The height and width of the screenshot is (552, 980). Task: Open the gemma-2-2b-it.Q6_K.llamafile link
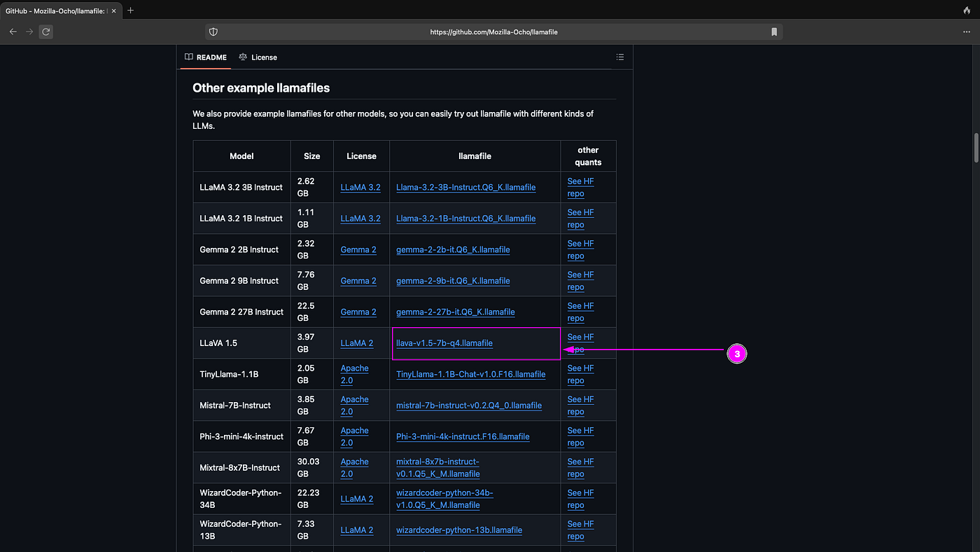pyautogui.click(x=453, y=249)
